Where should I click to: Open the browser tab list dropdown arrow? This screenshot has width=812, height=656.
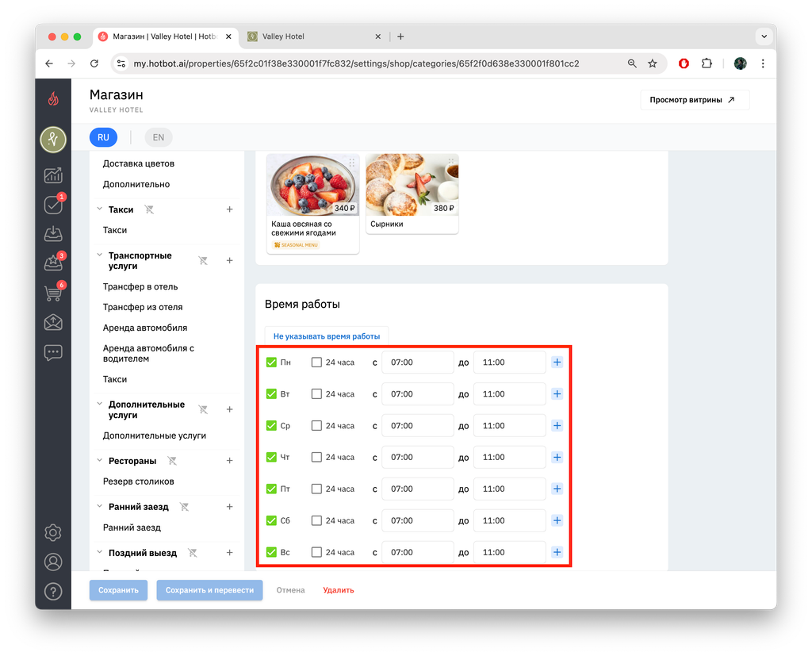coord(764,36)
